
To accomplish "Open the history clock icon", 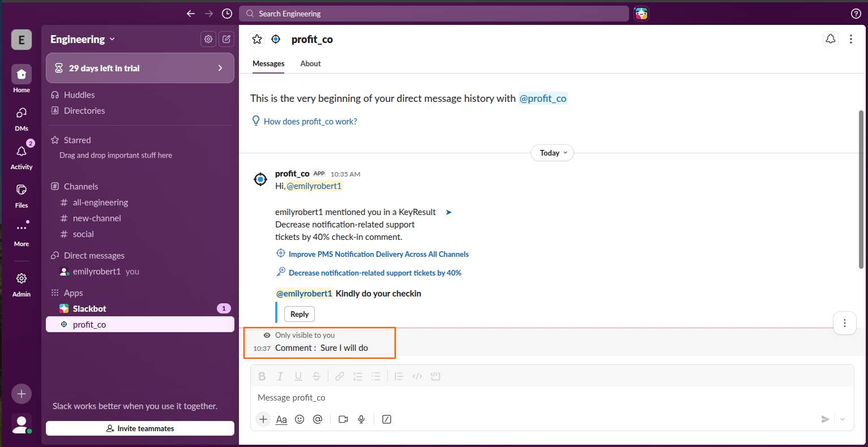I will tap(227, 14).
